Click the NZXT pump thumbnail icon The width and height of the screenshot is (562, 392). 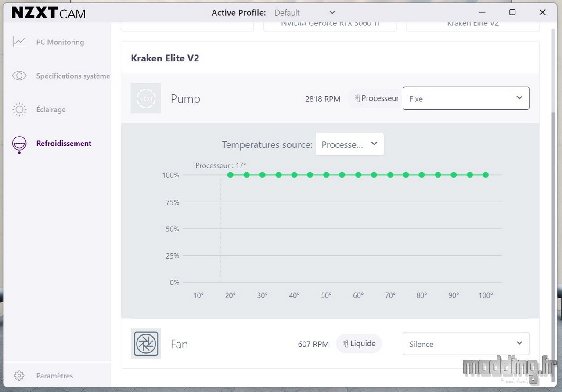[x=146, y=98]
